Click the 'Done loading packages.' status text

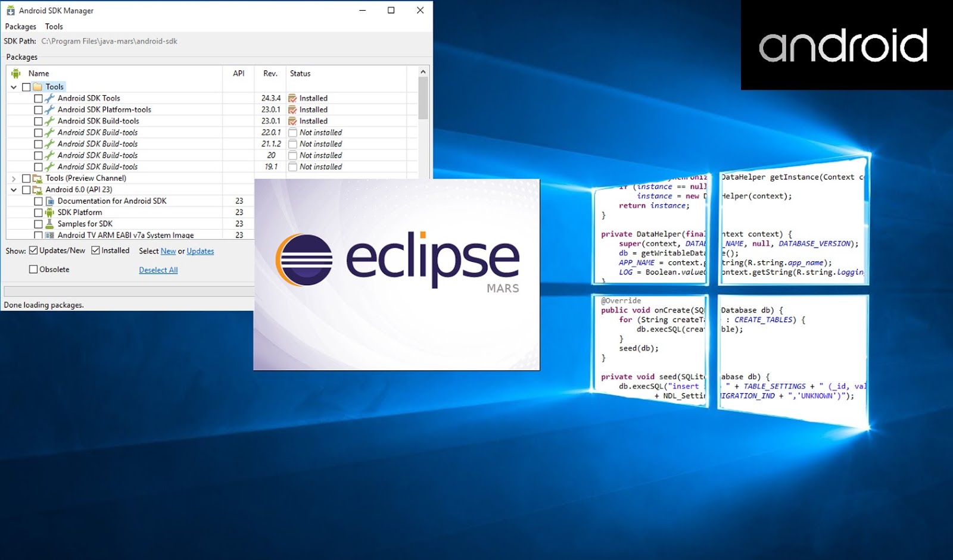tap(44, 305)
